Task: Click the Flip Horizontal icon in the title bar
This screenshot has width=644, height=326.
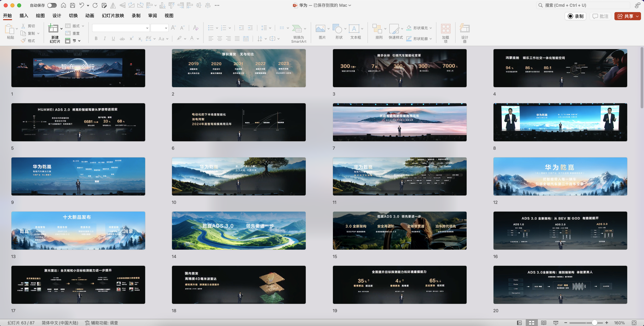Action: click(113, 5)
